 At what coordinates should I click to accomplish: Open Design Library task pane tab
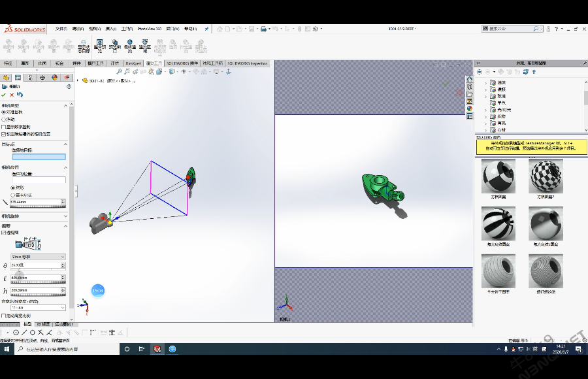point(470,87)
